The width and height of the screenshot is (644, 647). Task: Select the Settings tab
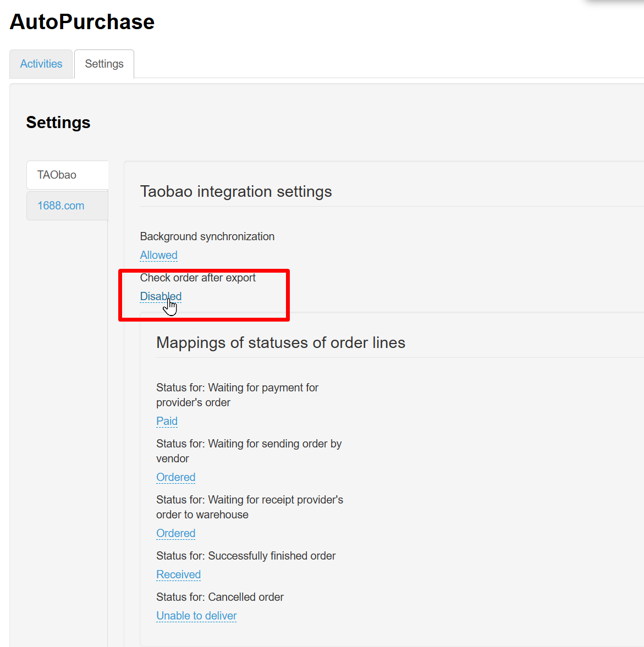[x=104, y=64]
